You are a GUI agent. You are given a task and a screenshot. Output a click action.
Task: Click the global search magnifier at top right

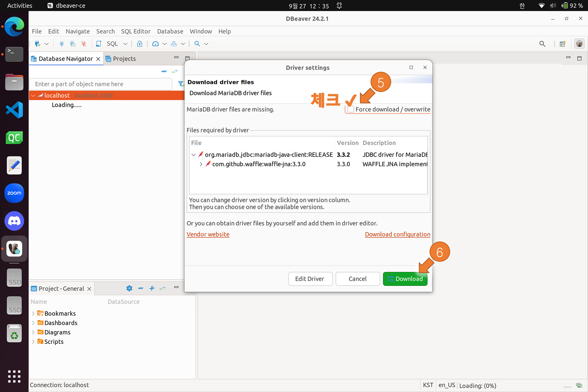tap(542, 44)
